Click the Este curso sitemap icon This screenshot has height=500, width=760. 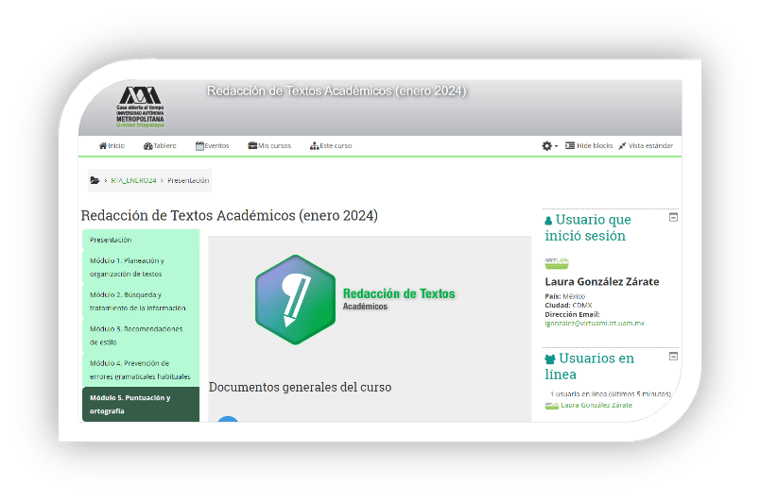coord(314,146)
